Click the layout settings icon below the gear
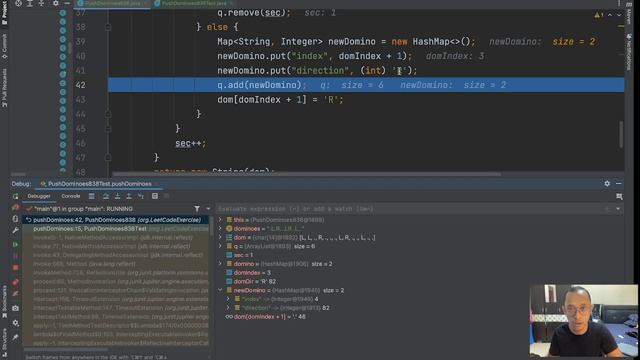The image size is (640, 360). point(619,197)
